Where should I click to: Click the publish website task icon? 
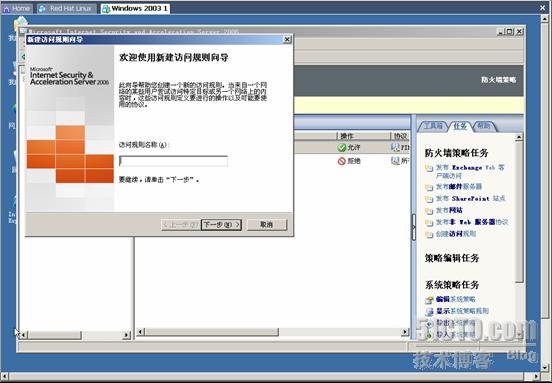(x=429, y=211)
